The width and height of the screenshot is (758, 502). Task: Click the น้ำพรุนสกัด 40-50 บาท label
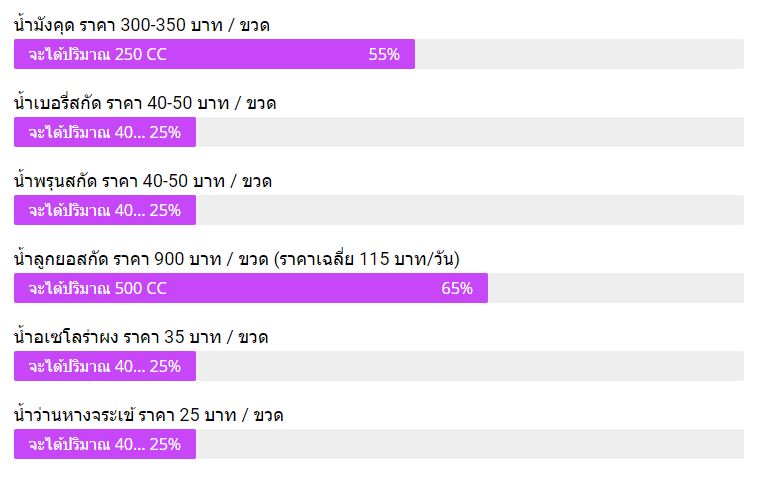[143, 181]
